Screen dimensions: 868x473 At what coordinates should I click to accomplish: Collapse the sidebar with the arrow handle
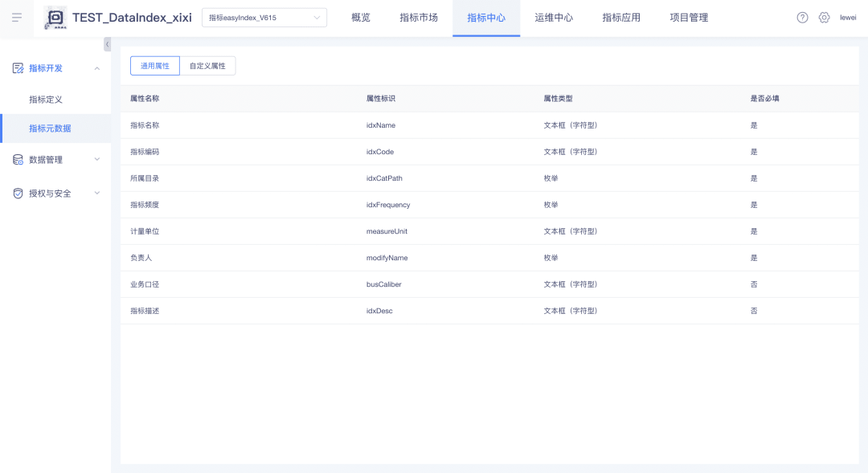(108, 44)
